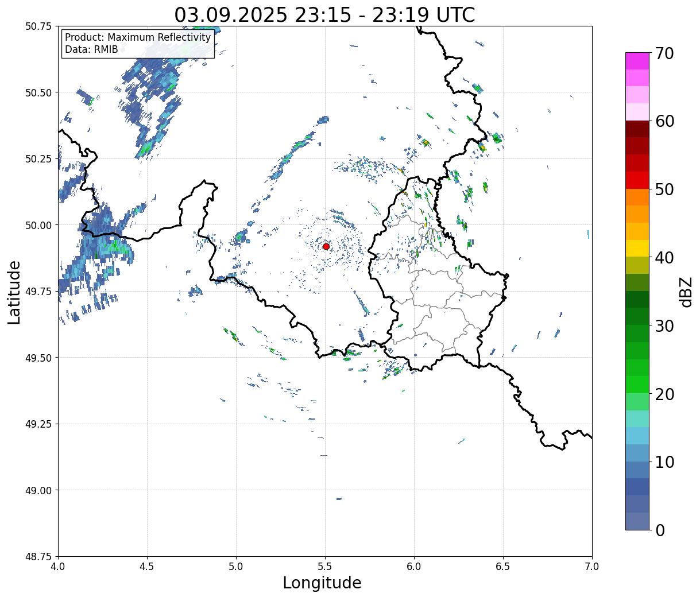Click the orange colorbar segment below 50
The width and height of the screenshot is (700, 597).
[x=637, y=197]
